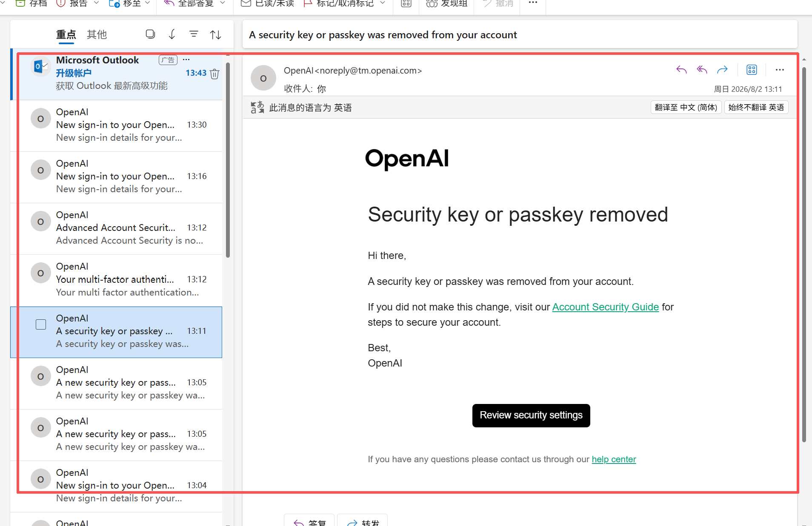Viewport: 812px width, 526px height.
Task: Click the avatar of the Advanced Account Security email
Action: click(40, 222)
